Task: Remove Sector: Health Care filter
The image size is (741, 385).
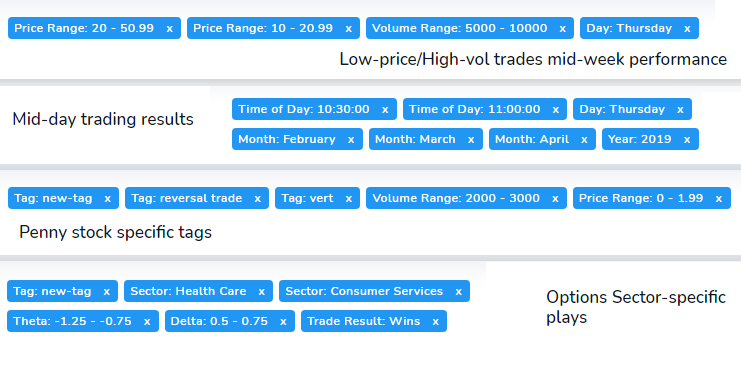Action: coord(261,292)
